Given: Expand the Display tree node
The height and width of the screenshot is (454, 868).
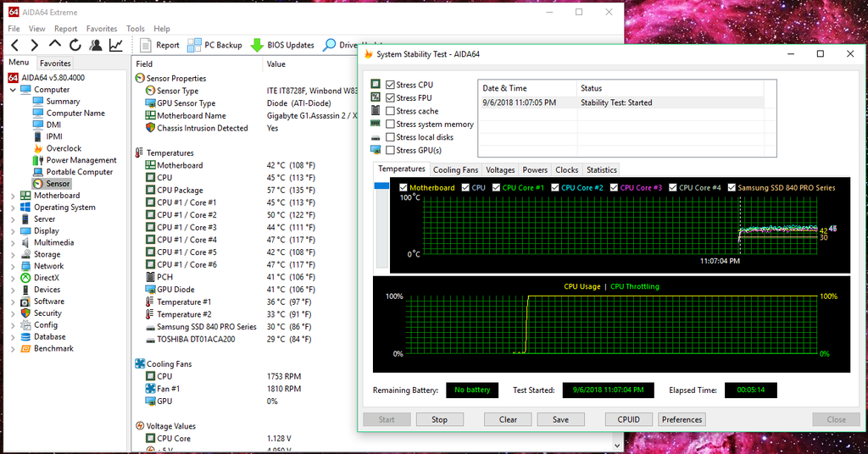Looking at the screenshot, I should (14, 231).
